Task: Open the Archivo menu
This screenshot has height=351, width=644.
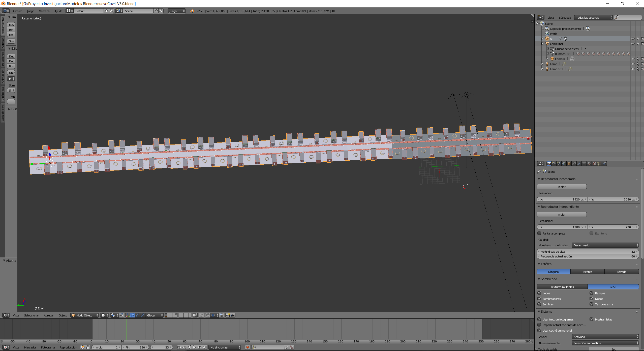Action: (17, 11)
